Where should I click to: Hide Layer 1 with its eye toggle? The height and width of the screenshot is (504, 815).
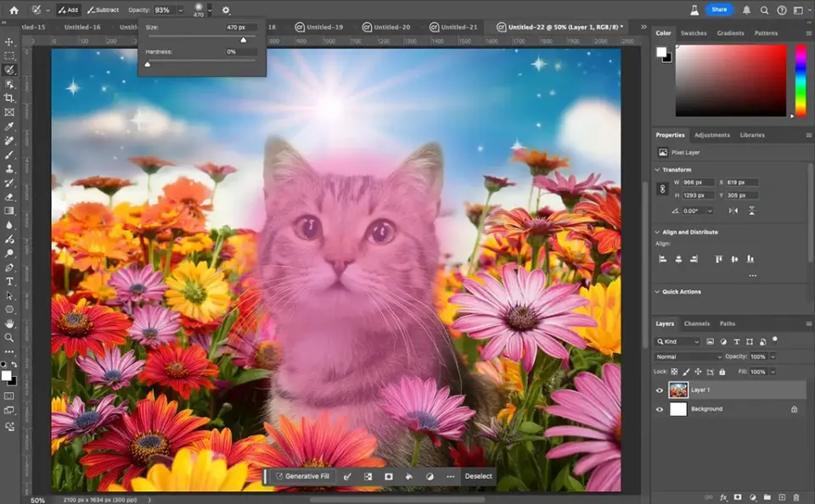660,390
